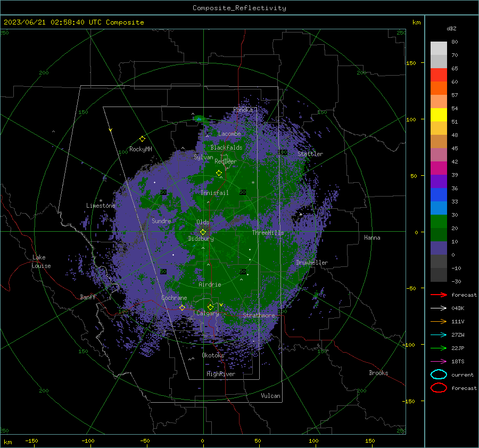Click the Airdrie city label
479x448 pixels.
coord(210,284)
